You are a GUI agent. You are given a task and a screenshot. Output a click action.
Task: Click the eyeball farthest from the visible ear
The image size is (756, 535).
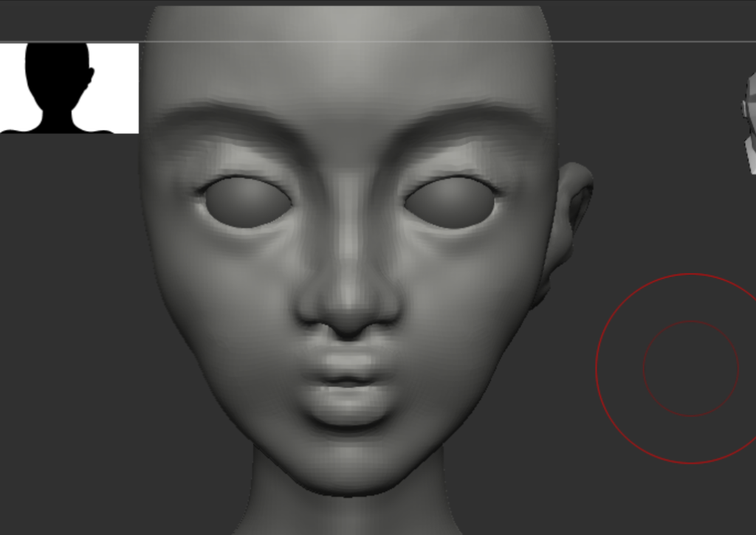coord(247,201)
